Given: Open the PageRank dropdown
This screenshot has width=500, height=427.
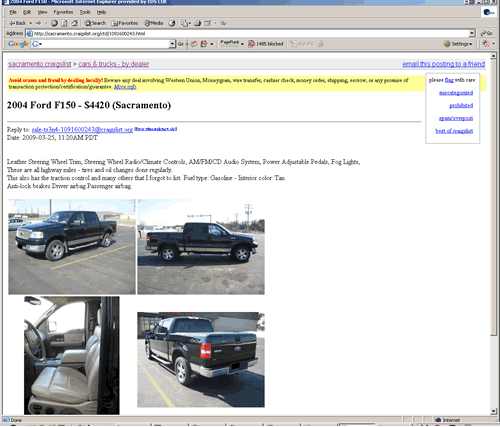Looking at the screenshot, I should (x=232, y=43).
